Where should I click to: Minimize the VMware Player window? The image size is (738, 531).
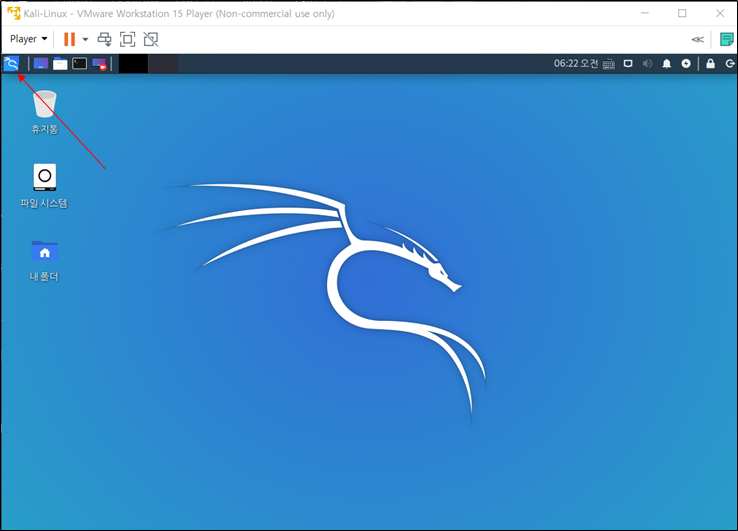645,13
